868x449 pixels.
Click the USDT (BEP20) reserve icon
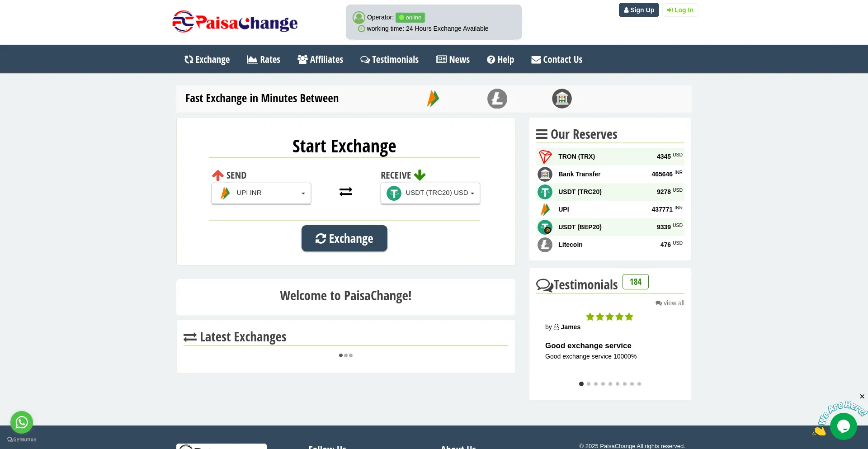pyautogui.click(x=545, y=227)
